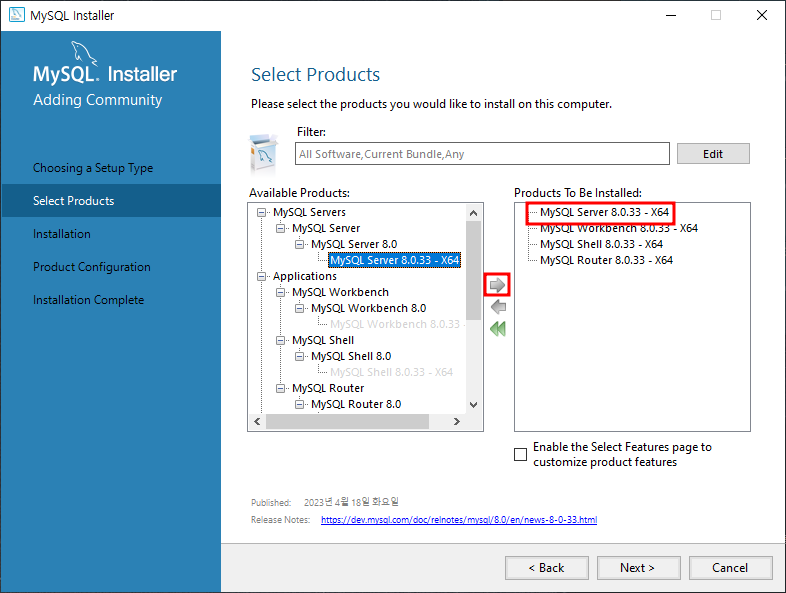Open the Installation Complete step
The width and height of the screenshot is (786, 593).
[88, 300]
